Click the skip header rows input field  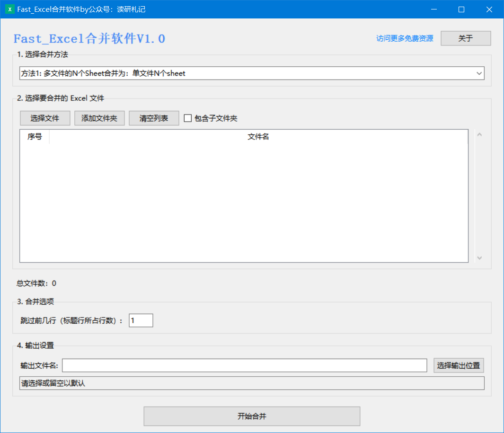(x=141, y=320)
